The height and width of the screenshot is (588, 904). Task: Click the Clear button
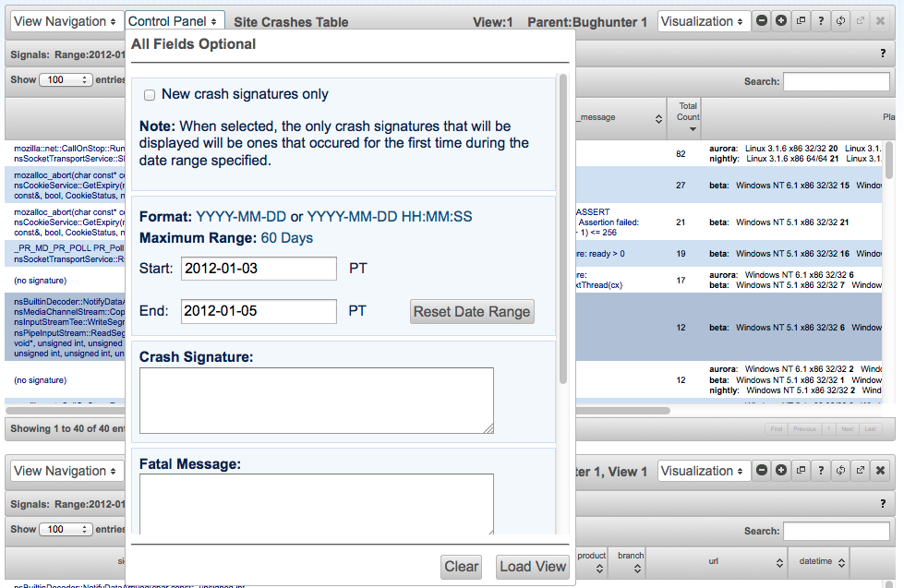[x=461, y=567]
